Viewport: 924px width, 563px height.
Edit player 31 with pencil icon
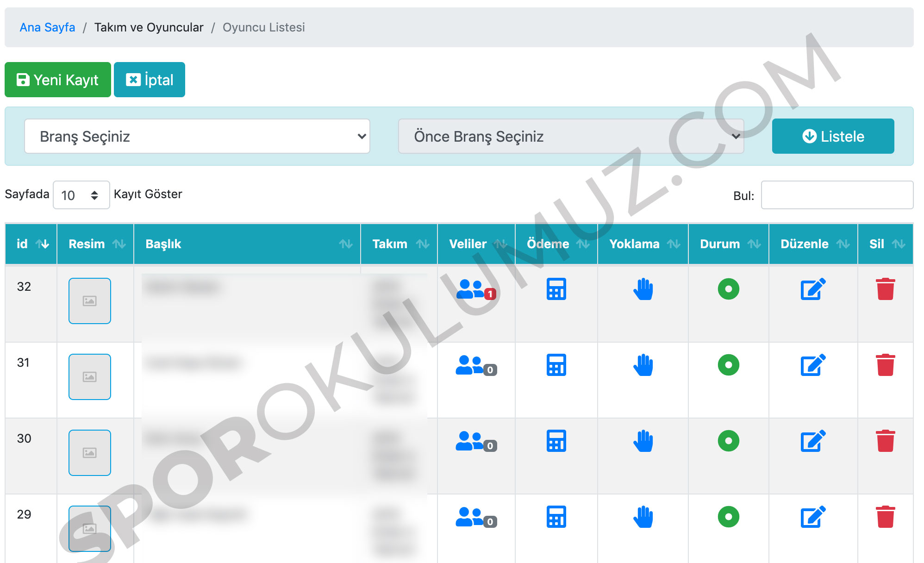click(x=813, y=365)
